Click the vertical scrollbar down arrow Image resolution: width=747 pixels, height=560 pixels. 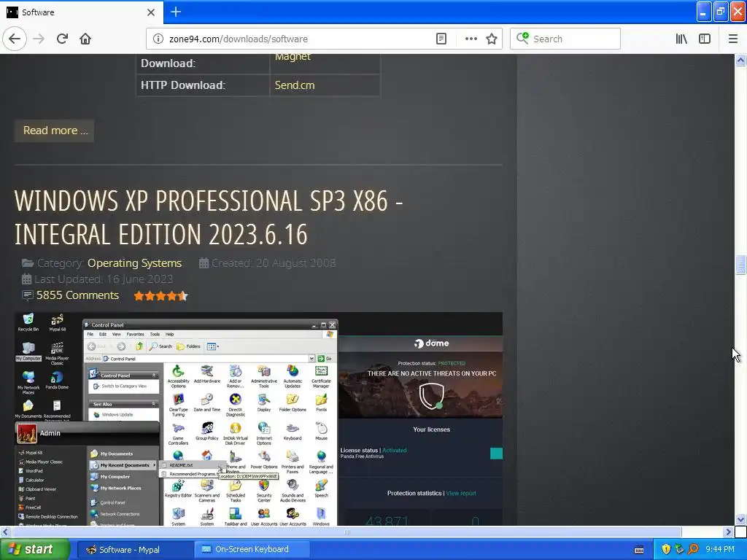tap(740, 519)
